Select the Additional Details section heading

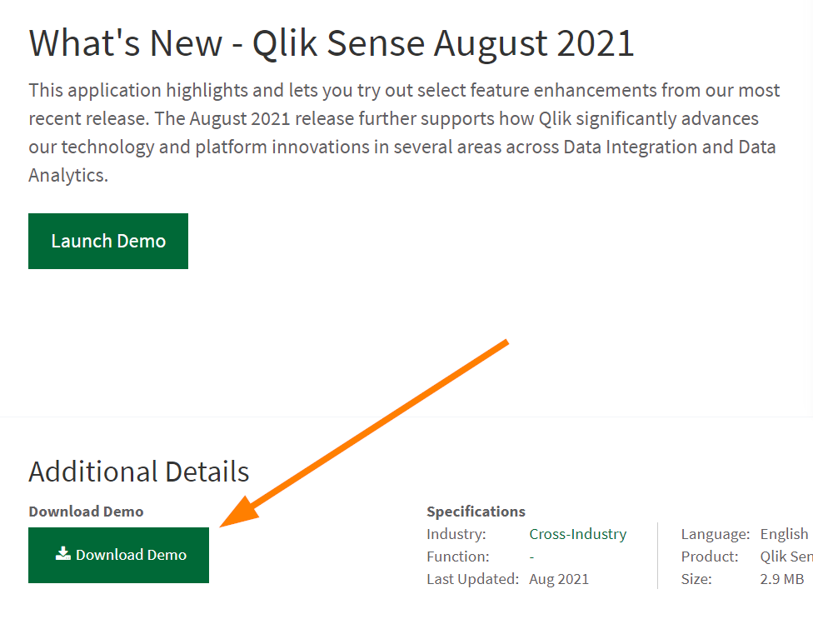point(138,472)
